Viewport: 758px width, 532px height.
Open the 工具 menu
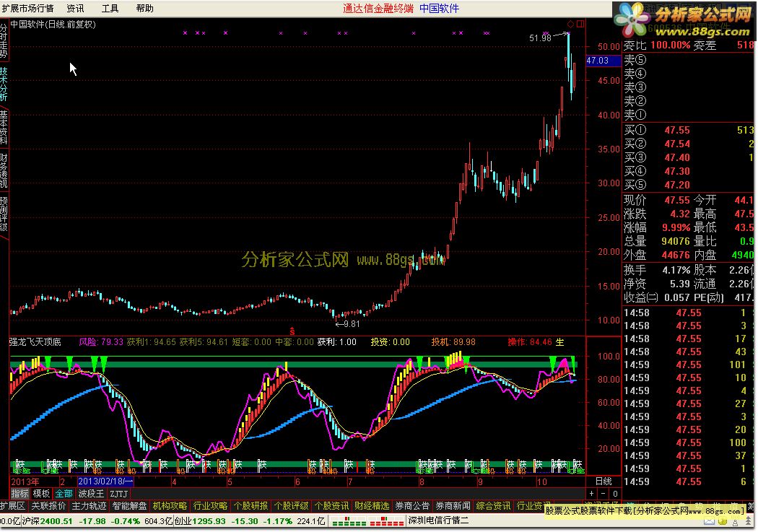(110, 8)
